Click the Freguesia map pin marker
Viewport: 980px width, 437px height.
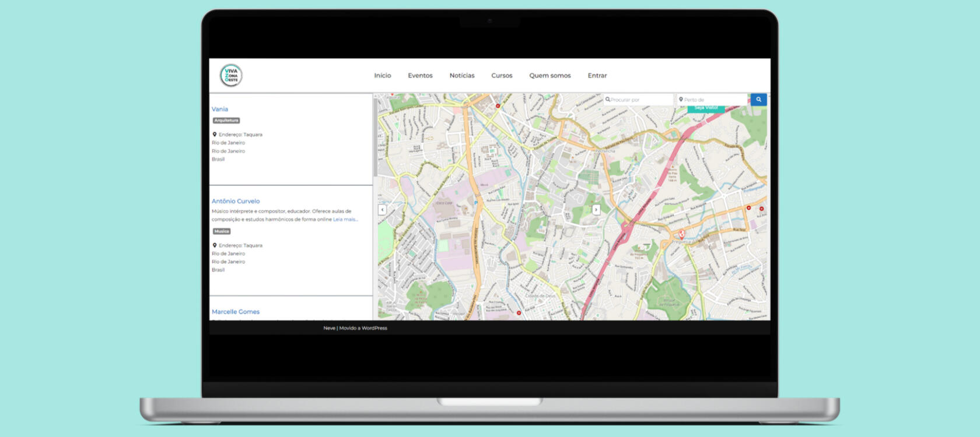681,235
